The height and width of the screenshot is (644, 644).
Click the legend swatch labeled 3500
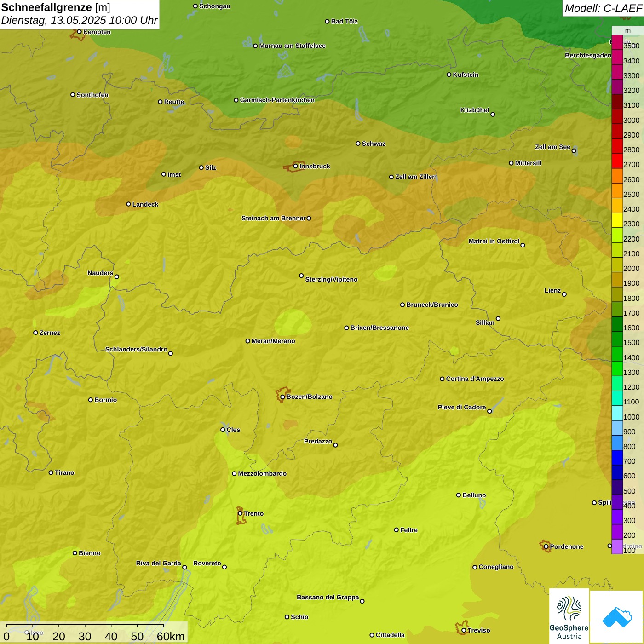(x=617, y=42)
